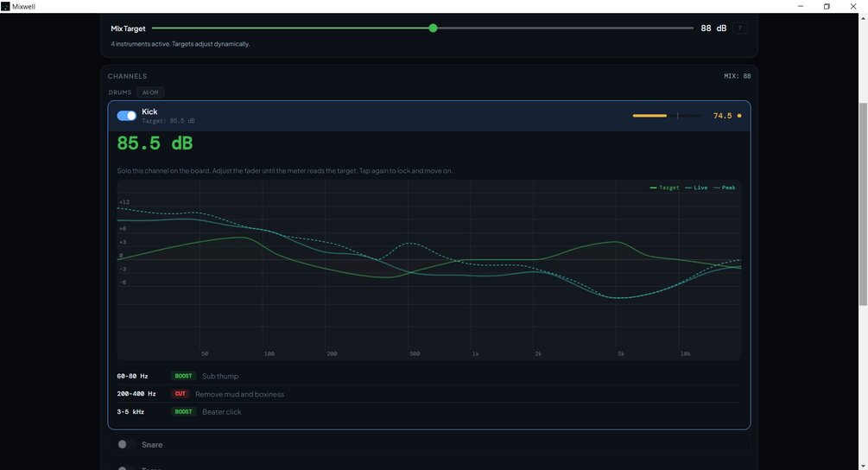
Task: Expand the Snare channel row
Action: coord(429,445)
